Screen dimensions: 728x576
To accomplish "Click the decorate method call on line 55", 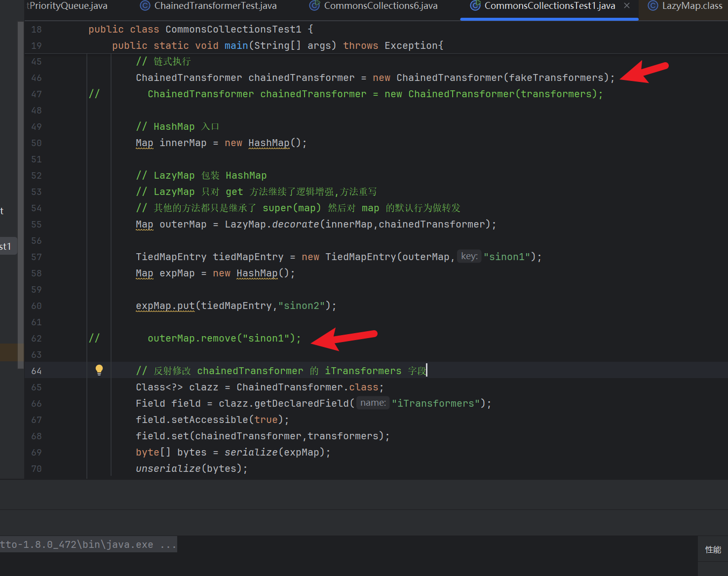I will [295, 224].
